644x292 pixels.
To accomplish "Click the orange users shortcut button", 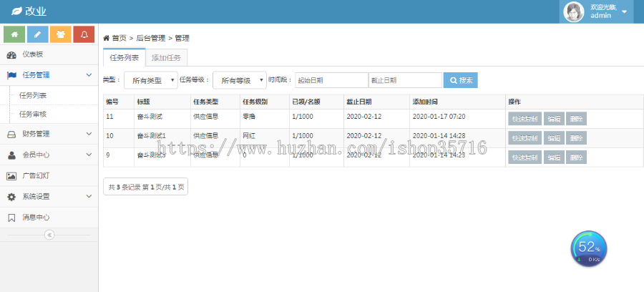I will pos(61,34).
